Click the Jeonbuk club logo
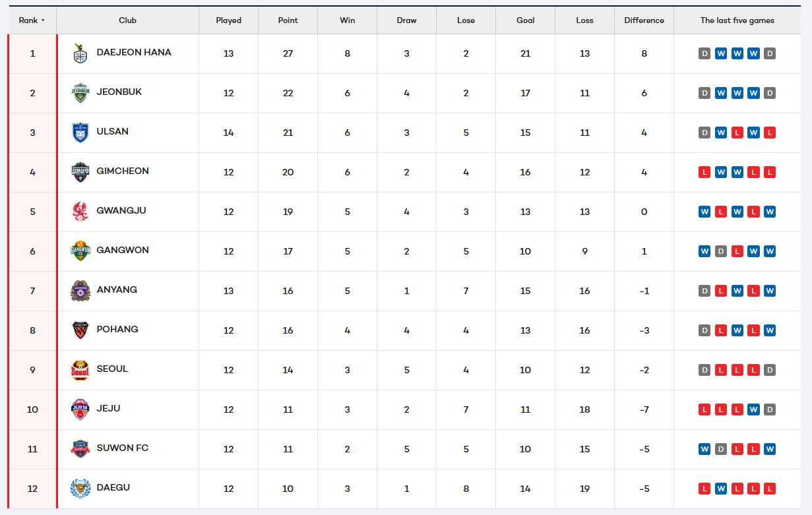 [x=80, y=93]
